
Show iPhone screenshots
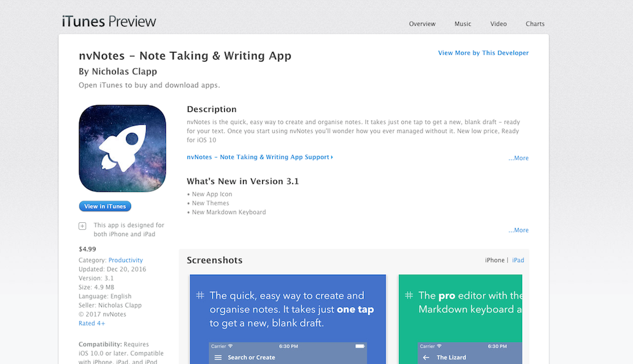coord(495,260)
